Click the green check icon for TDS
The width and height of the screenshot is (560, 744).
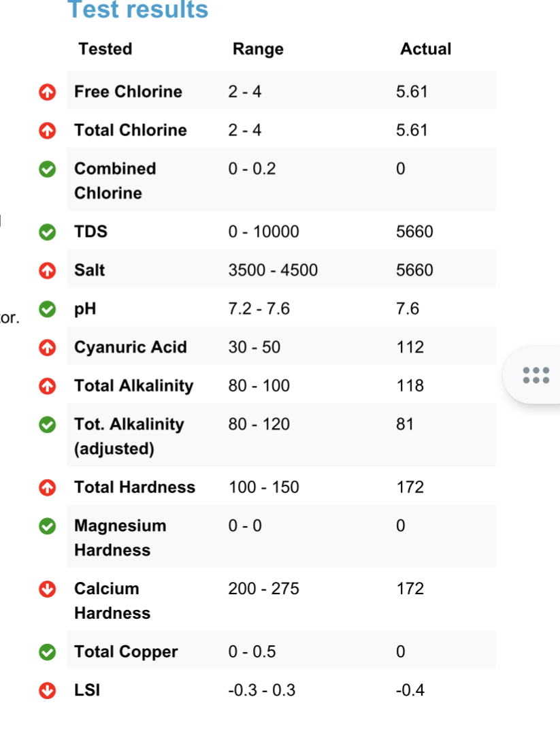point(48,232)
